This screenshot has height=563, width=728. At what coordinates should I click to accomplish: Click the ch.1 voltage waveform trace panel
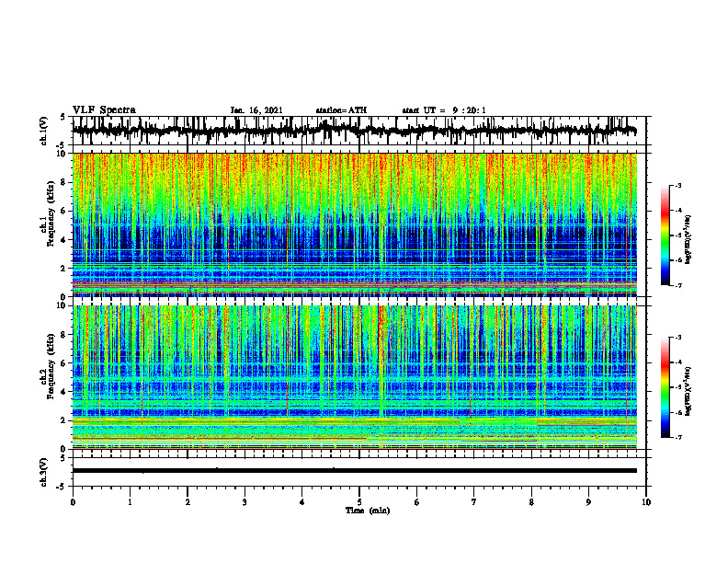click(x=358, y=131)
